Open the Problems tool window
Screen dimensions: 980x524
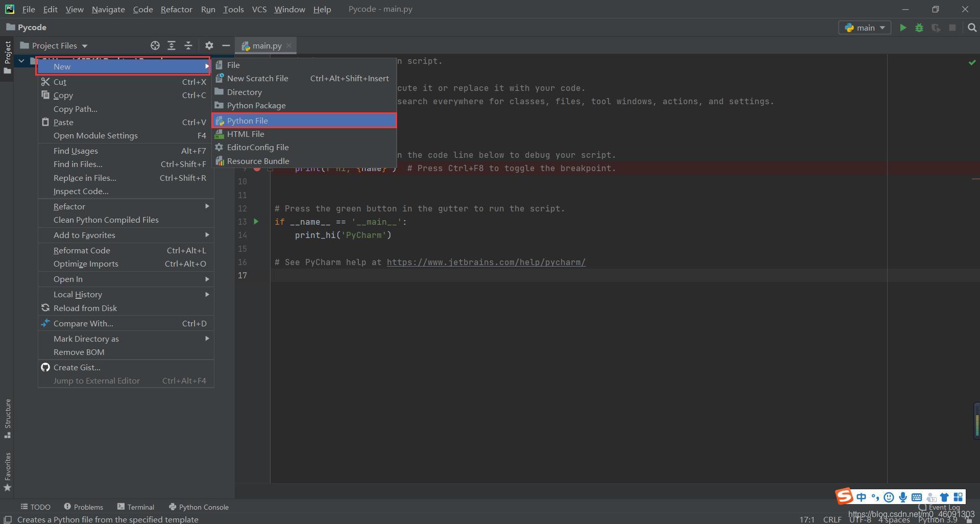tap(83, 507)
